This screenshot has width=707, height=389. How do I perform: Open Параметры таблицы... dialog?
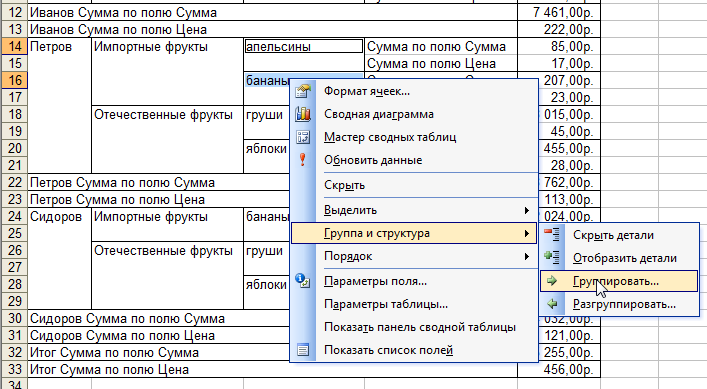pyautogui.click(x=414, y=304)
